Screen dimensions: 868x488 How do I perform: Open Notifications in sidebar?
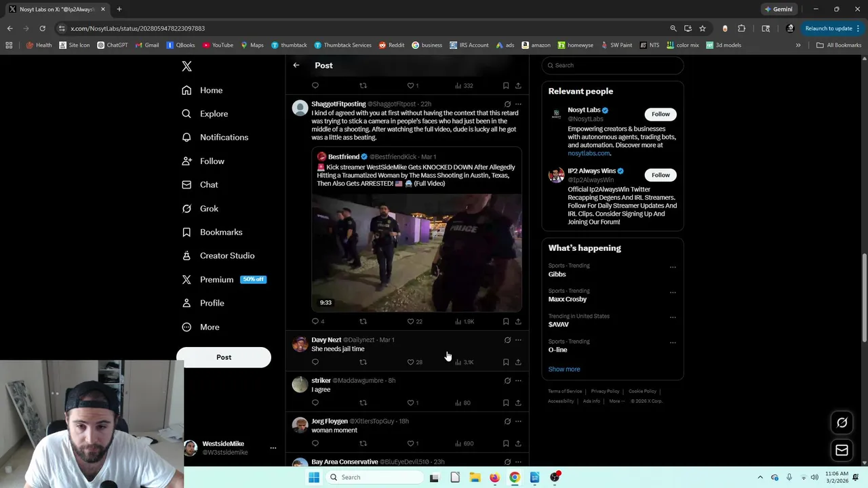(x=215, y=137)
